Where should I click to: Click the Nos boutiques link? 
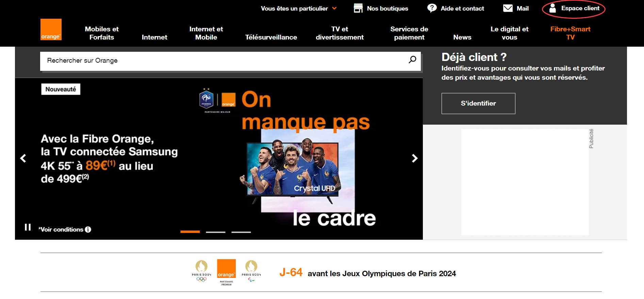387,9
